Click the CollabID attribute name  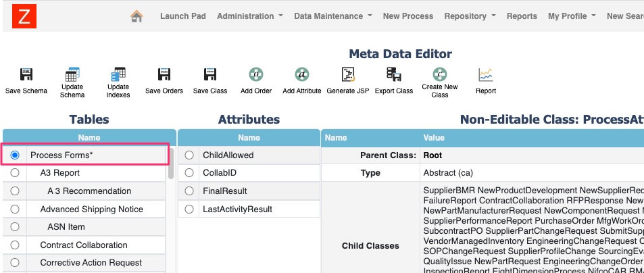click(x=220, y=173)
